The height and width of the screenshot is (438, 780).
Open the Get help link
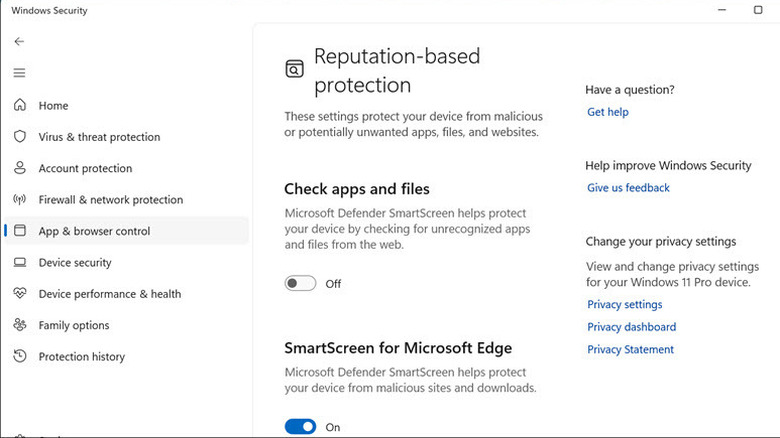[608, 112]
